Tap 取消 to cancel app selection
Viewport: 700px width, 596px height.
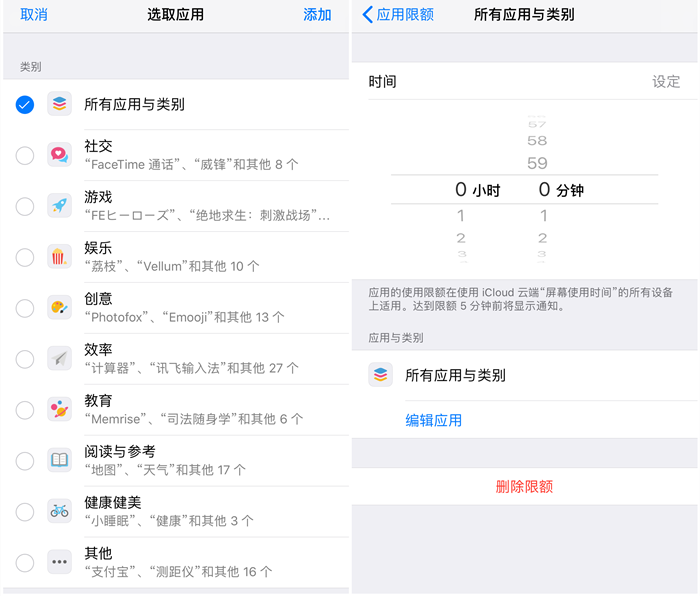(x=34, y=15)
